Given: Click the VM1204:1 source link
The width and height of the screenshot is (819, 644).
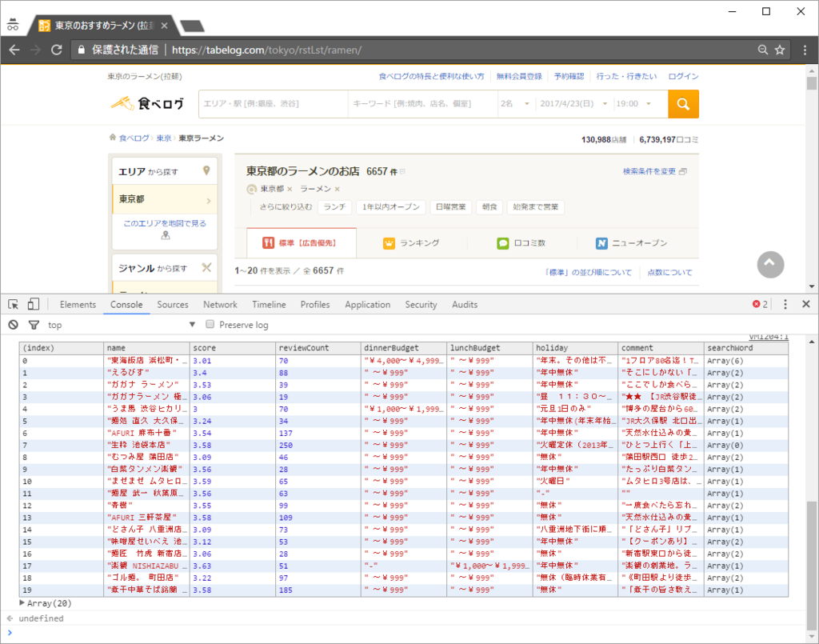Looking at the screenshot, I should 769,337.
